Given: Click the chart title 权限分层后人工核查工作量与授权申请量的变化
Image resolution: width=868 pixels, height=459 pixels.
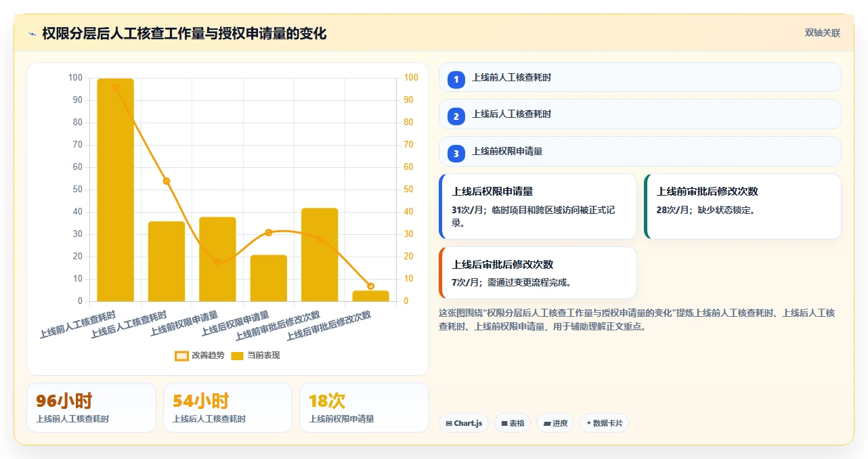Looking at the screenshot, I should pyautogui.click(x=184, y=34).
